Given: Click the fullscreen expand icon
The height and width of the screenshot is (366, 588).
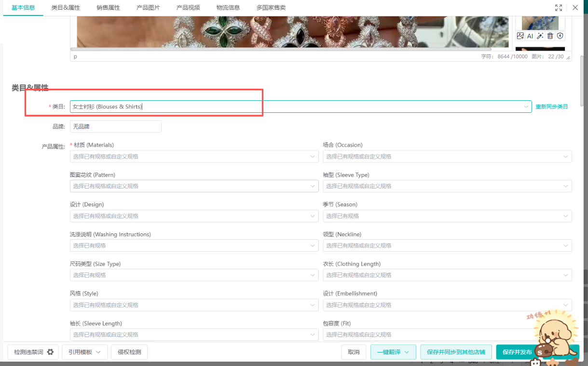Looking at the screenshot, I should click(x=559, y=8).
